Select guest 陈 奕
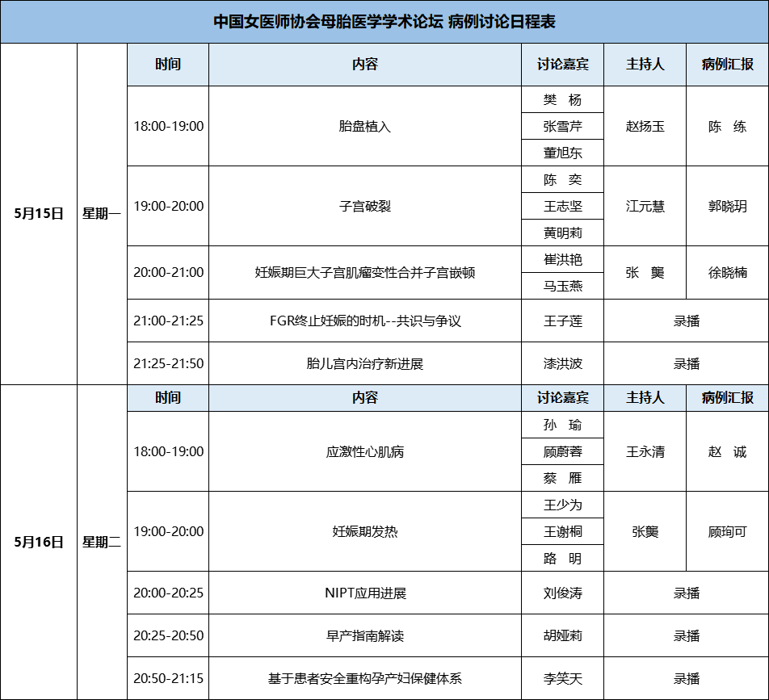The image size is (769, 700). [x=562, y=180]
